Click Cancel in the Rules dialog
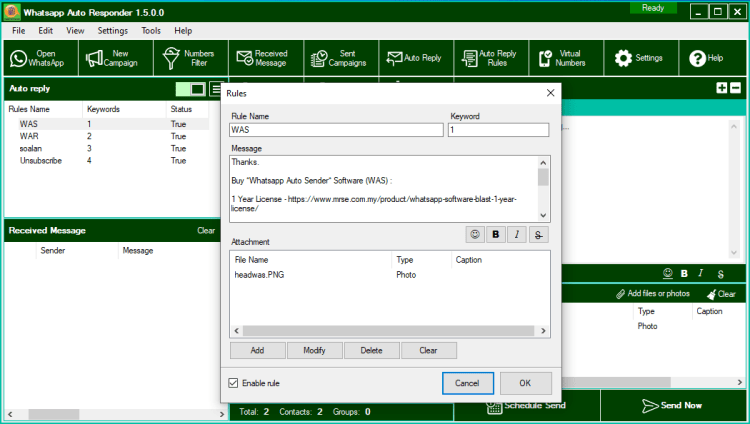This screenshot has width=750, height=424. click(467, 383)
